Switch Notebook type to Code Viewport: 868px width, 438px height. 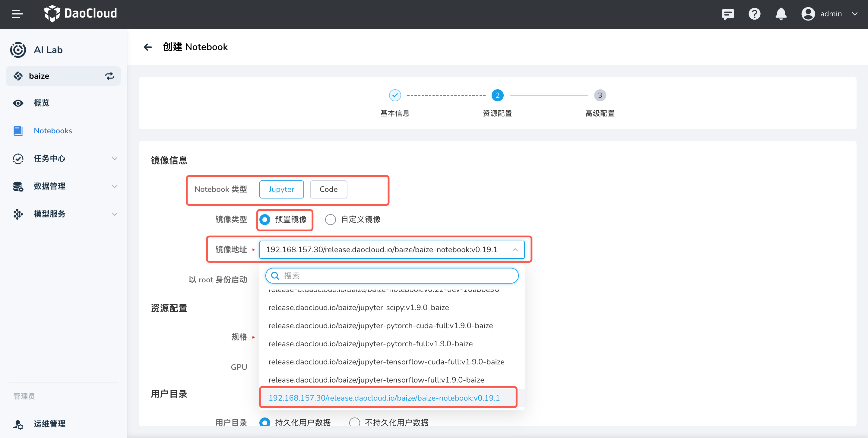pyautogui.click(x=328, y=189)
